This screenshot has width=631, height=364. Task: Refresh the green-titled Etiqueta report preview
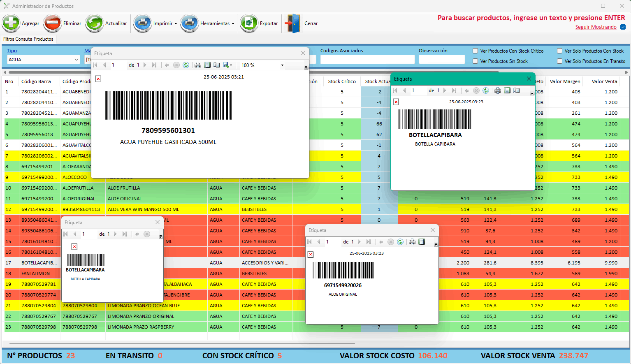tap(486, 90)
